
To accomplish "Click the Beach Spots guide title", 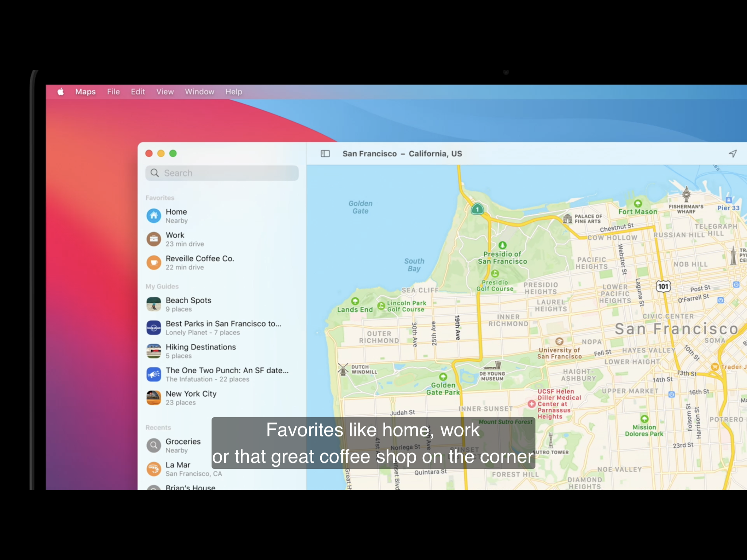I will [189, 300].
